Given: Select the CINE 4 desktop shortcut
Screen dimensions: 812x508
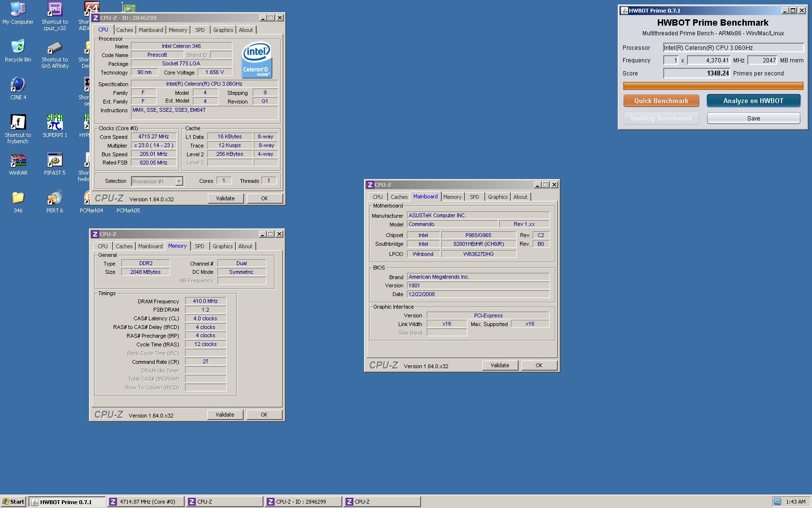Looking at the screenshot, I should point(18,89).
